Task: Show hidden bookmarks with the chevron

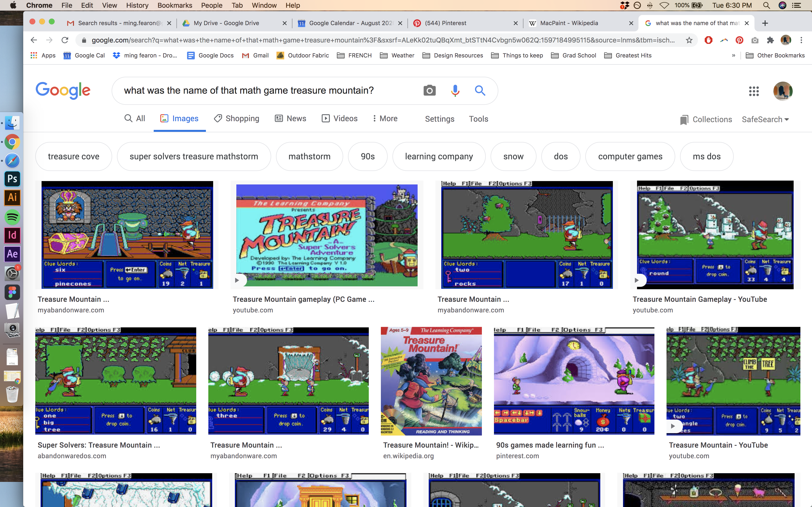Action: tap(733, 55)
